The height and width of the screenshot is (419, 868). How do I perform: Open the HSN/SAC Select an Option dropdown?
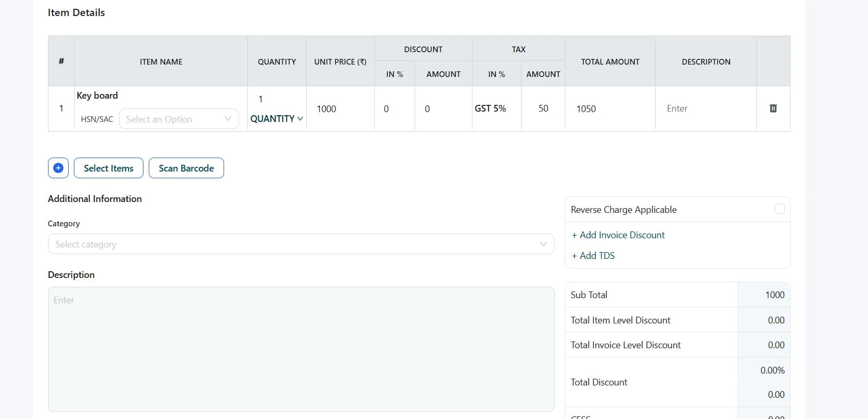pos(179,119)
